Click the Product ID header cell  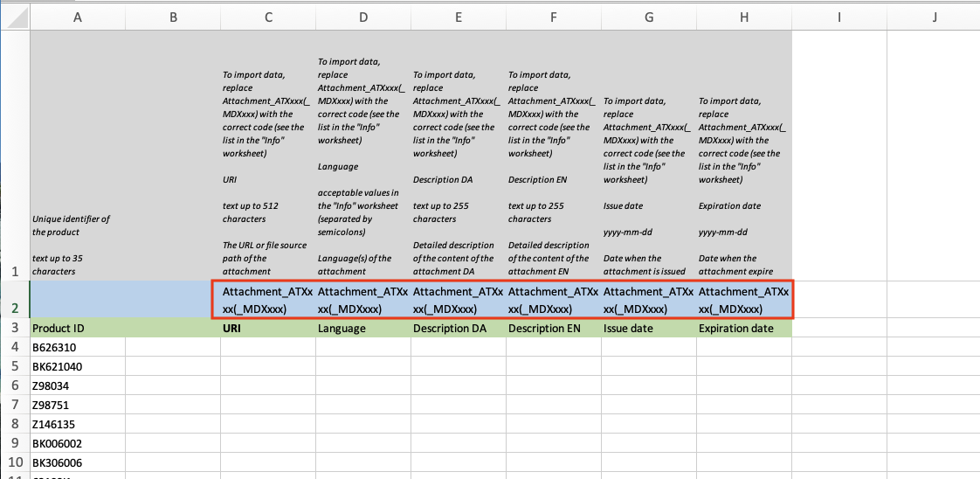78,329
